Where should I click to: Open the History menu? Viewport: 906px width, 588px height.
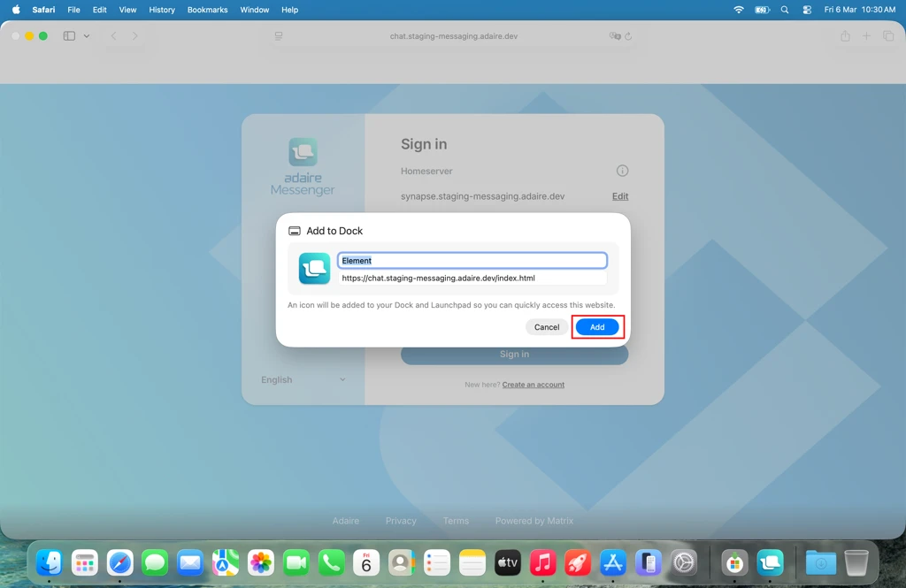162,10
